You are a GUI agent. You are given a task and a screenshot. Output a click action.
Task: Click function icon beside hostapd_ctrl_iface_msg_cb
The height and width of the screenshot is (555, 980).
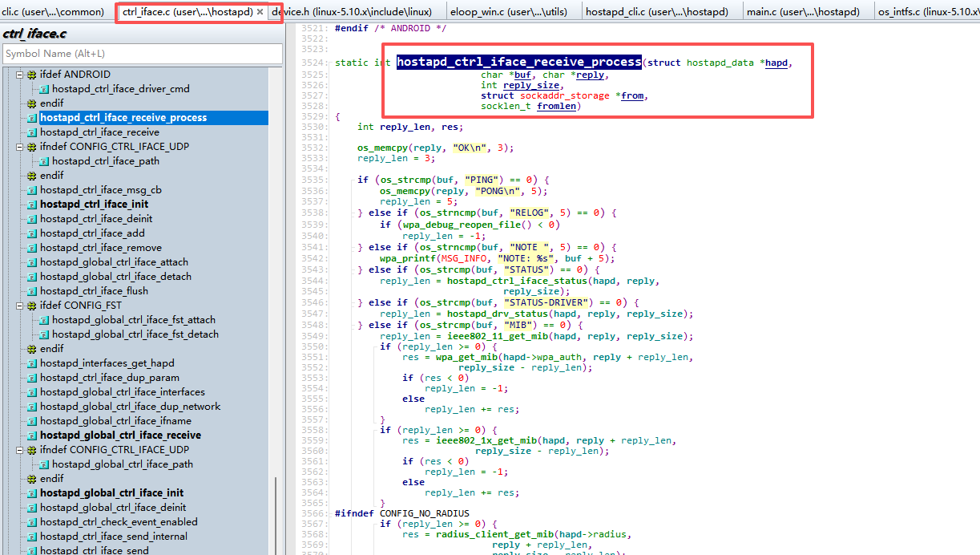tap(32, 190)
